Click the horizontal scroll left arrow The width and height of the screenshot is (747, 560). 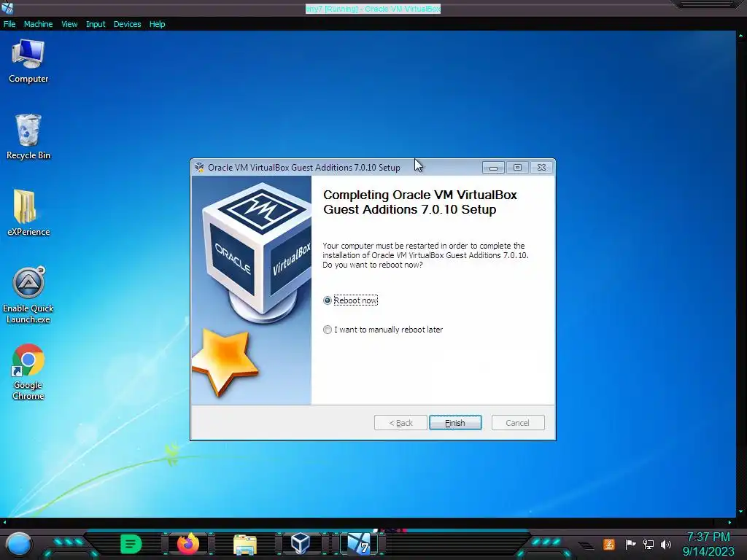[4, 522]
